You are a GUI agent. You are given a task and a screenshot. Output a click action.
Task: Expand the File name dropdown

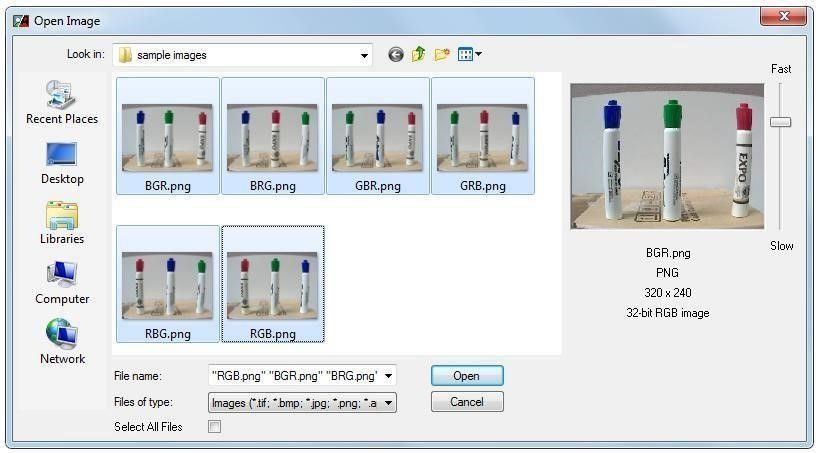pos(388,376)
